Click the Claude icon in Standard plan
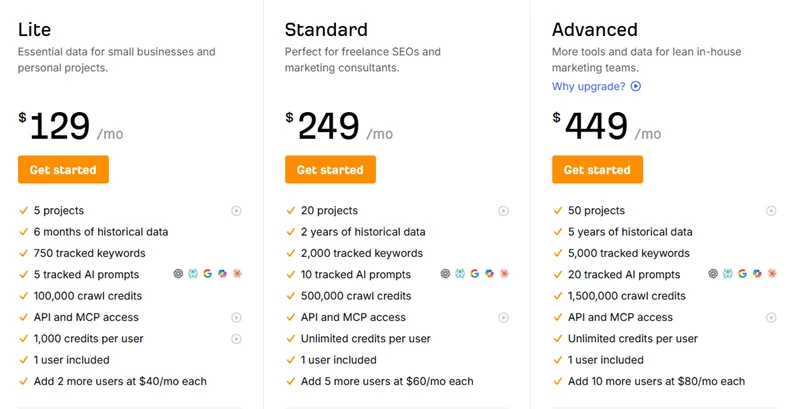The image size is (796, 409). [x=504, y=274]
